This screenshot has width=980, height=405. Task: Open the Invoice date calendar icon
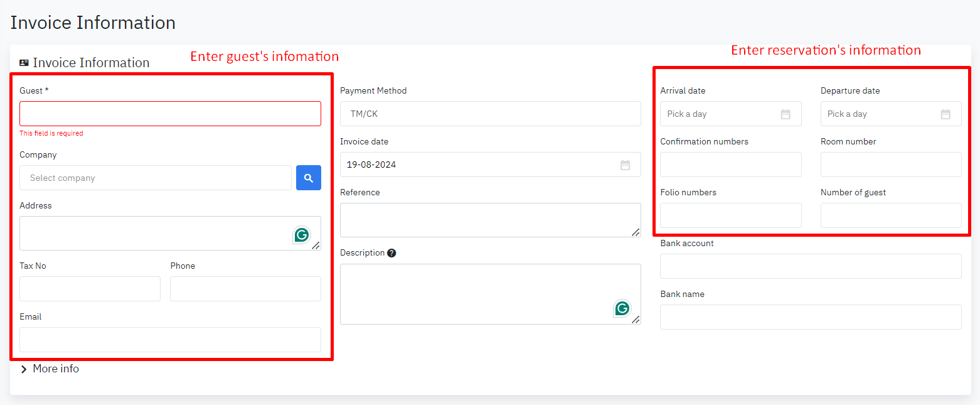tap(625, 165)
